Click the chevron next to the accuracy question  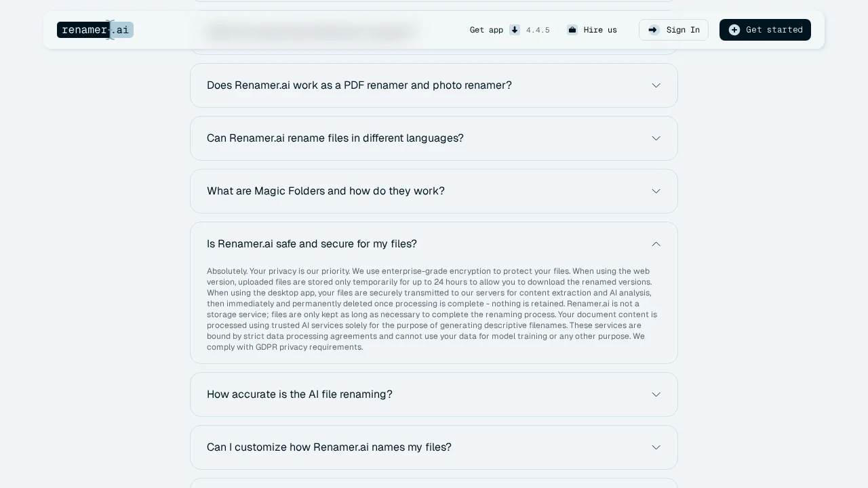click(656, 394)
